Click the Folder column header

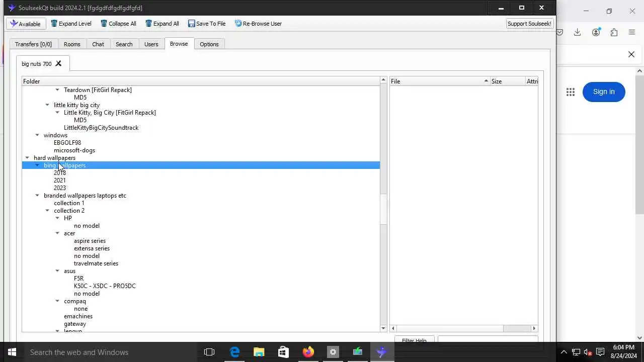click(x=201, y=81)
